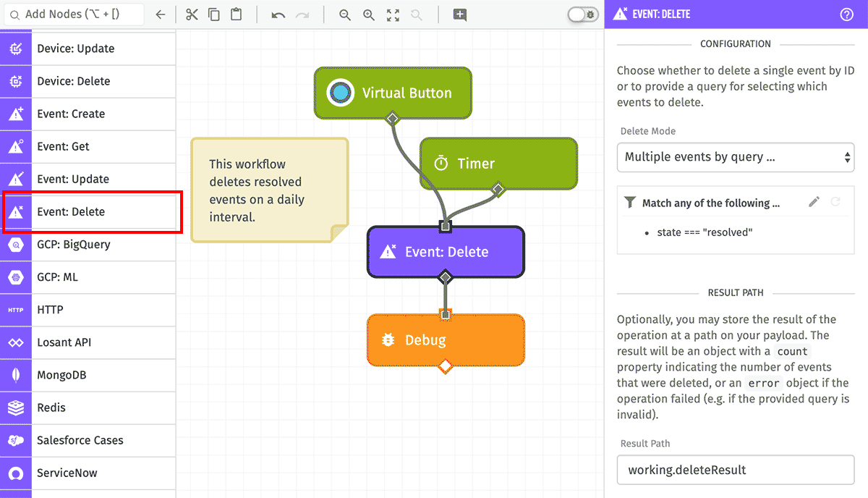The height and width of the screenshot is (498, 868).
Task: Open the Delete Mode dropdown
Action: pos(736,157)
